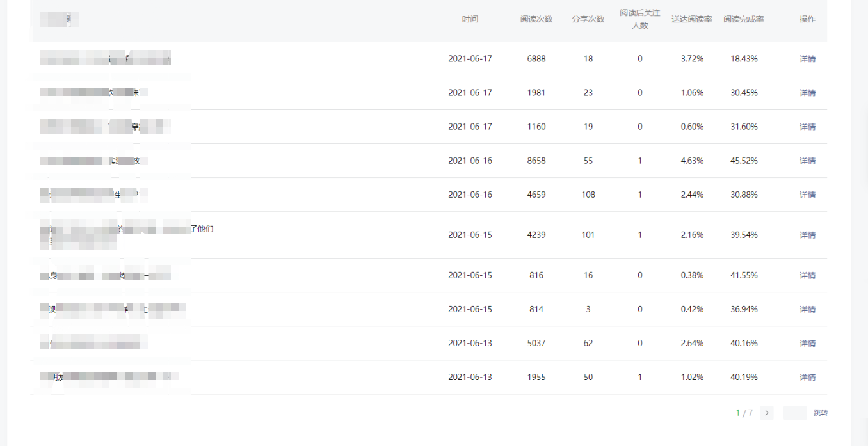Select the delivery read rate 4.63% cell
The width and height of the screenshot is (868, 446).
(x=692, y=161)
